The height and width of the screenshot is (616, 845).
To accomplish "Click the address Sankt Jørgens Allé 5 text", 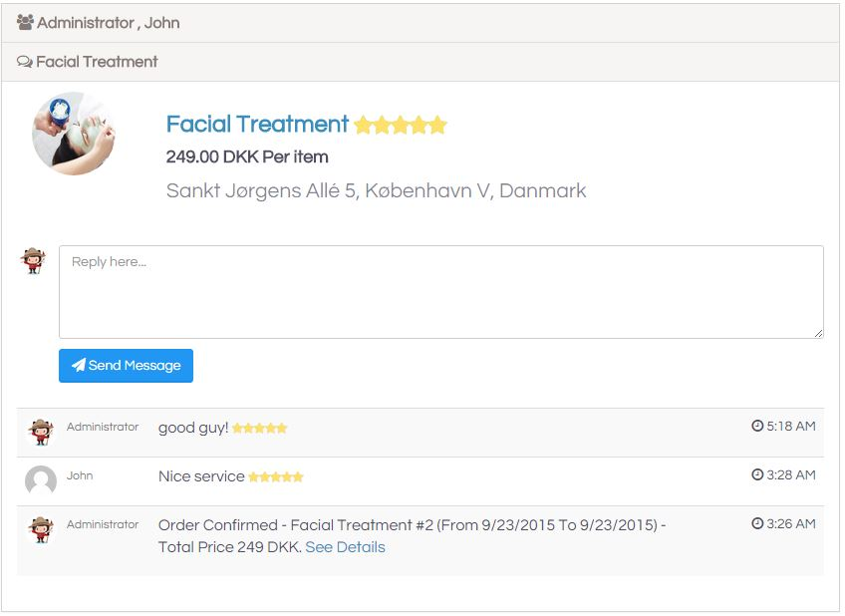I will 376,190.
